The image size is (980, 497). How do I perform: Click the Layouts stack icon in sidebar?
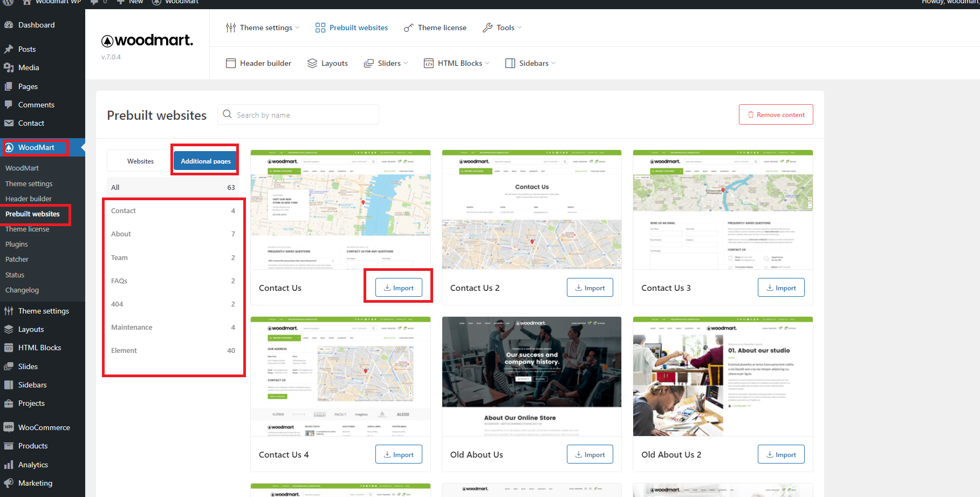point(9,329)
